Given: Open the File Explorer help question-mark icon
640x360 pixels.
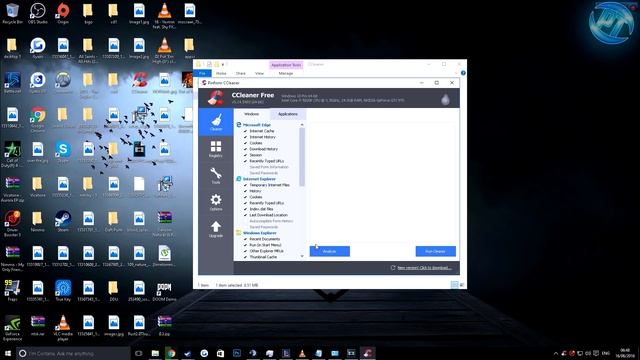Looking at the screenshot, I should coord(463,73).
